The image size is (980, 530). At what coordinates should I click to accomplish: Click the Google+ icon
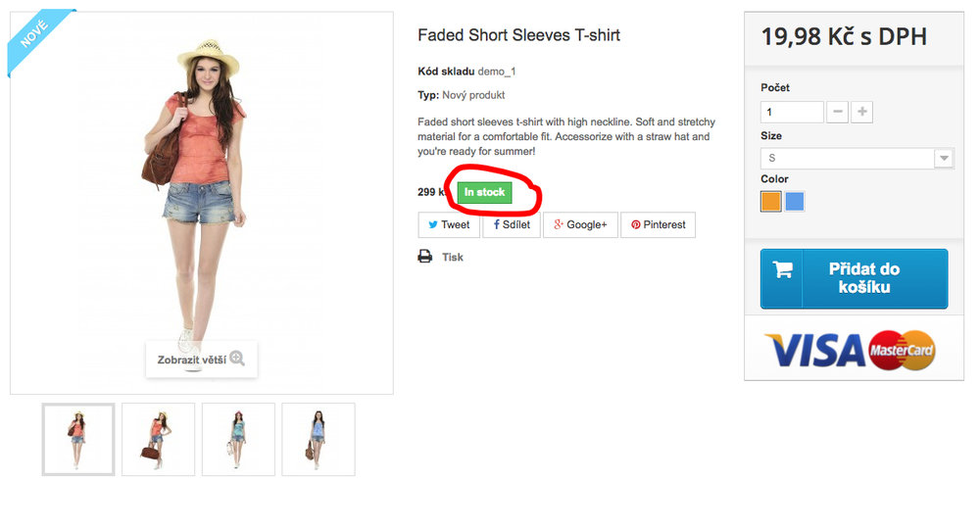[x=558, y=225]
